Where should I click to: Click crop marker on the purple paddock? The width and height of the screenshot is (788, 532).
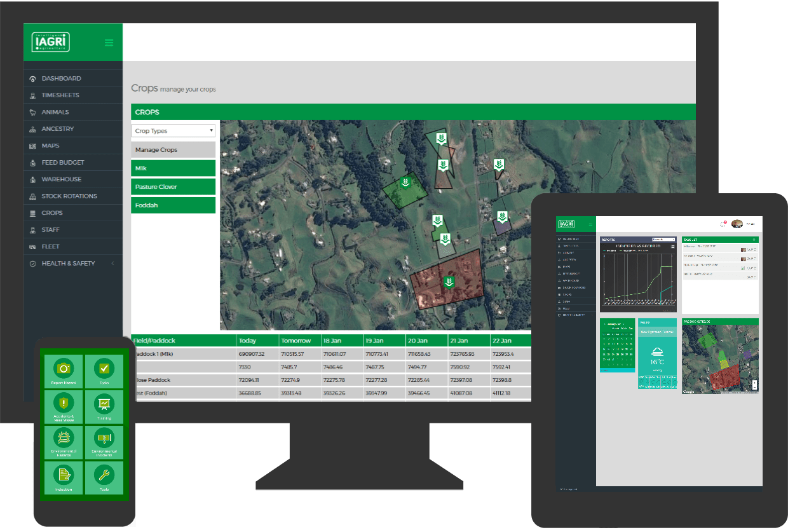coord(502,217)
